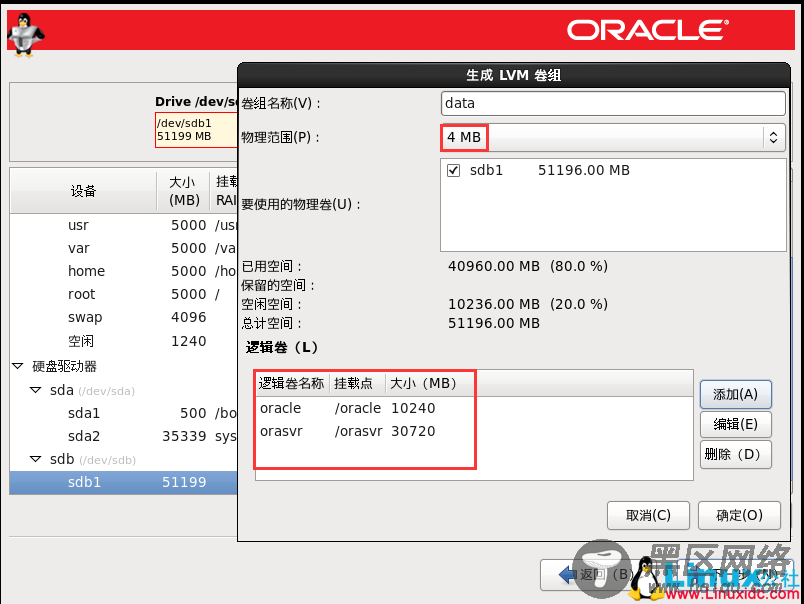Click the volume group name field containing data
This screenshot has width=804, height=604.
pyautogui.click(x=613, y=104)
